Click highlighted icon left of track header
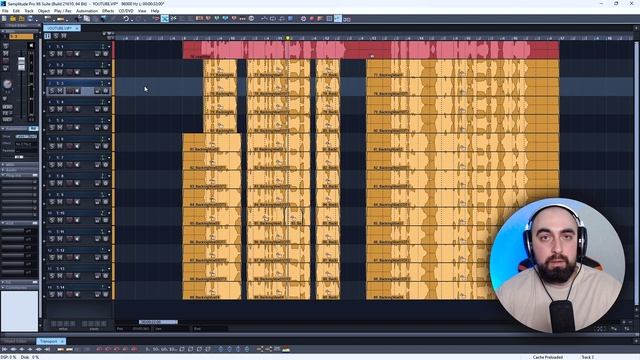 (x=47, y=36)
